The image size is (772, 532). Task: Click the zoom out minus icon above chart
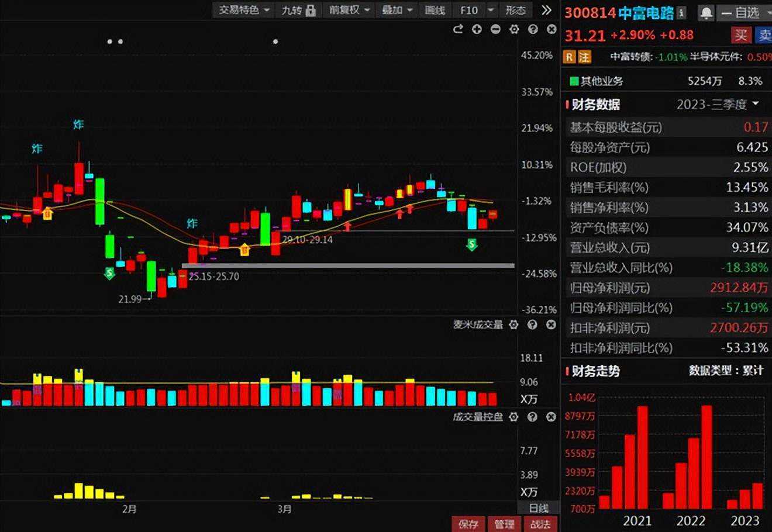(495, 29)
